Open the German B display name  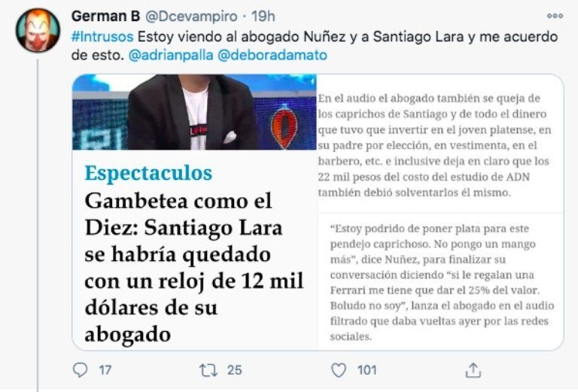[x=106, y=17]
